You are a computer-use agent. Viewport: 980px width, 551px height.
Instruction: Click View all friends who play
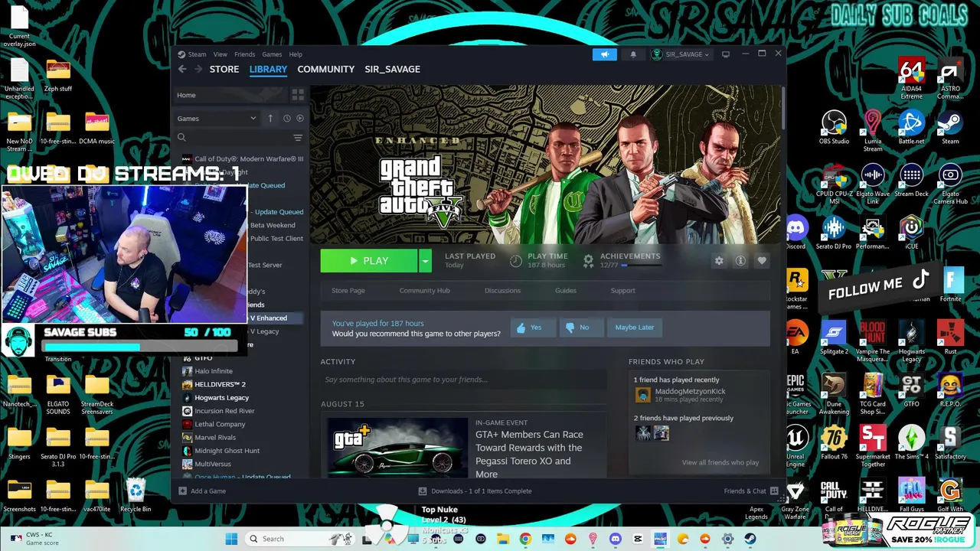(x=720, y=462)
